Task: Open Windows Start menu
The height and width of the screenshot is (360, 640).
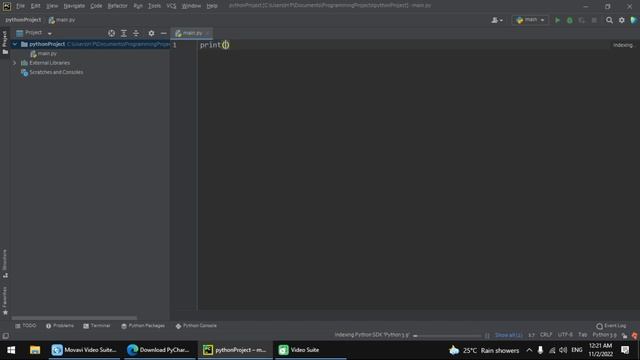Action: [11, 350]
